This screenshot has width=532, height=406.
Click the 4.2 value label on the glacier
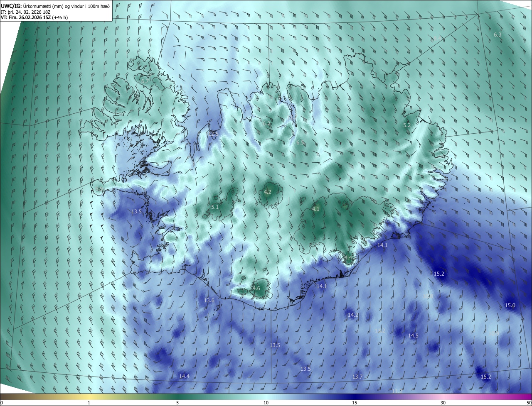tap(268, 192)
